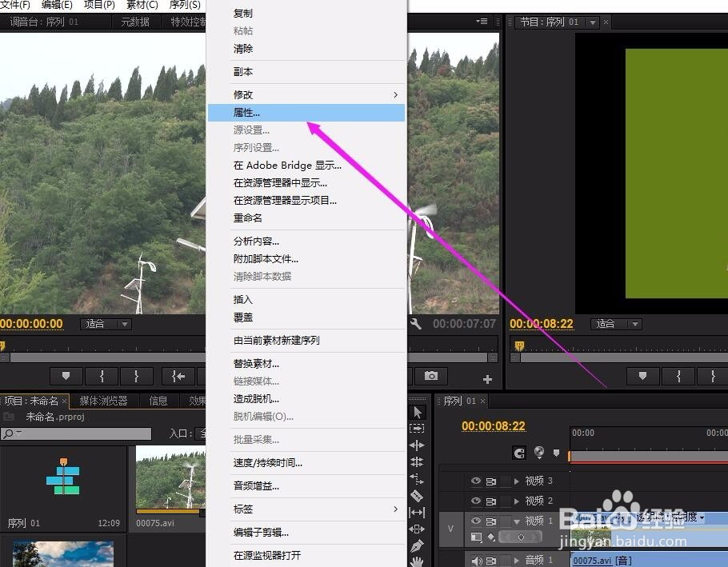Open program monitor 适合 zoom dropdown
This screenshot has height=567, width=728.
pos(617,324)
